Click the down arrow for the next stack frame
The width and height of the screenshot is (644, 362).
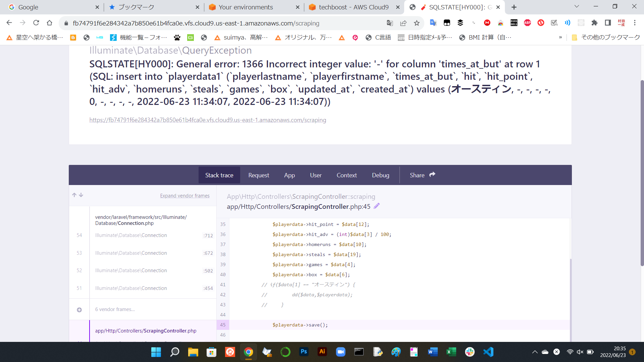tap(81, 195)
